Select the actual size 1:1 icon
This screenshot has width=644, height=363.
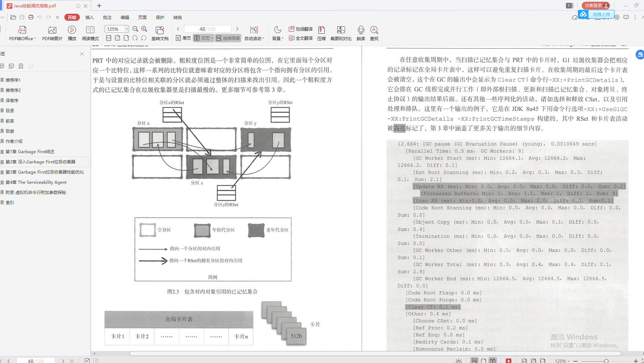pyautogui.click(x=109, y=38)
